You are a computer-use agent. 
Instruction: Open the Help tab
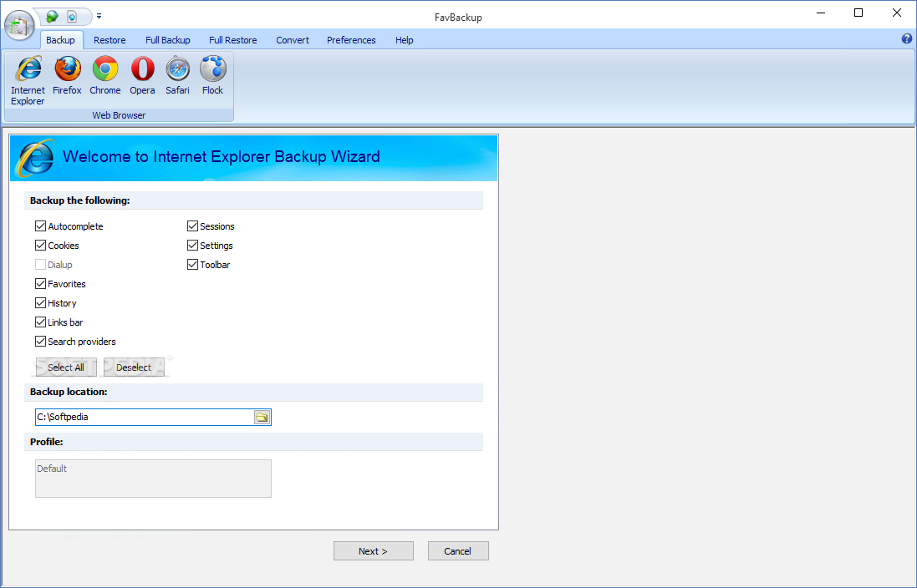click(404, 40)
